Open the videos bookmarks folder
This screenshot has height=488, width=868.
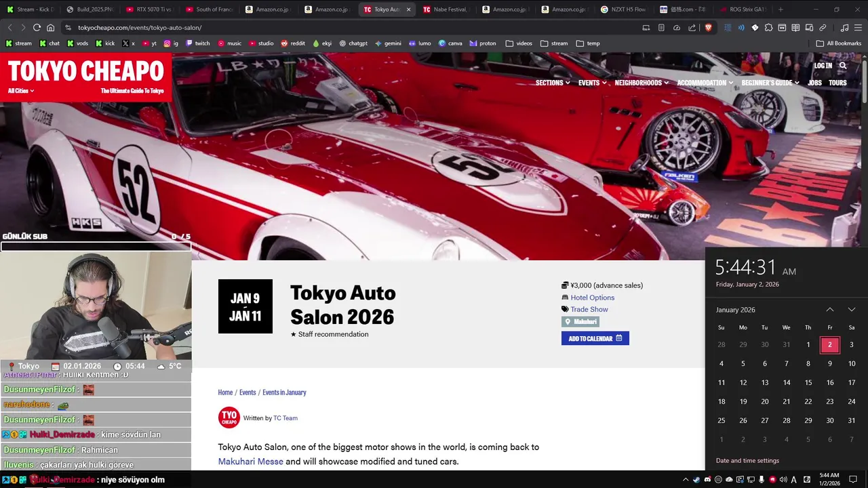(519, 43)
